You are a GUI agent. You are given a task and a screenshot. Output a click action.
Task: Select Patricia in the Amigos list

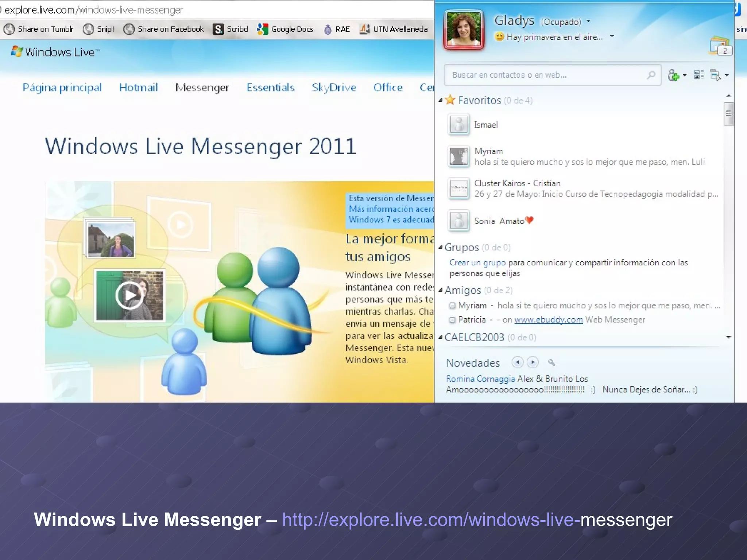472,320
